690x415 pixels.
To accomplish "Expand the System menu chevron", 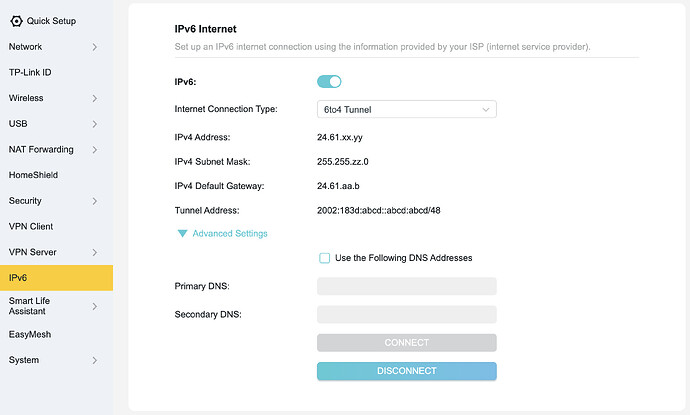I will click(x=94, y=360).
